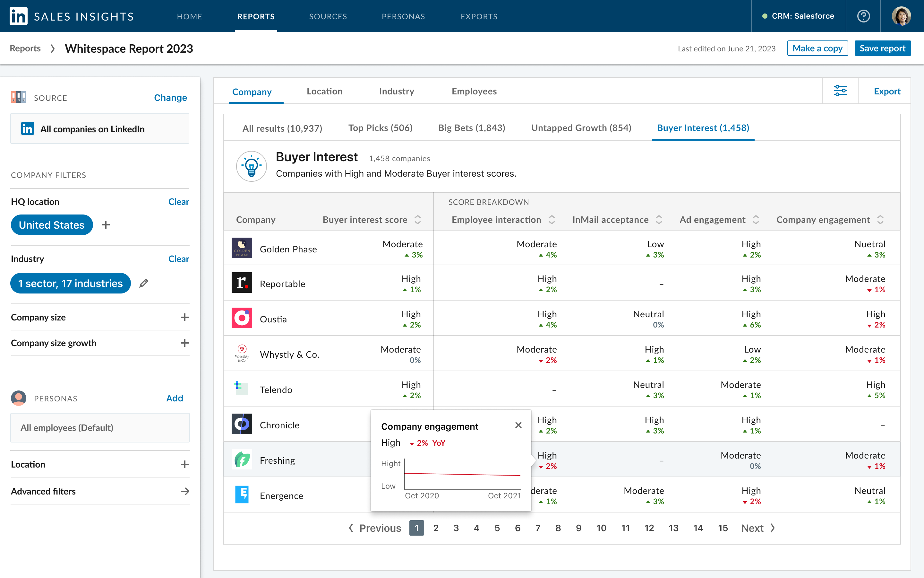Jump to page 8
The width and height of the screenshot is (924, 578).
[x=558, y=528]
